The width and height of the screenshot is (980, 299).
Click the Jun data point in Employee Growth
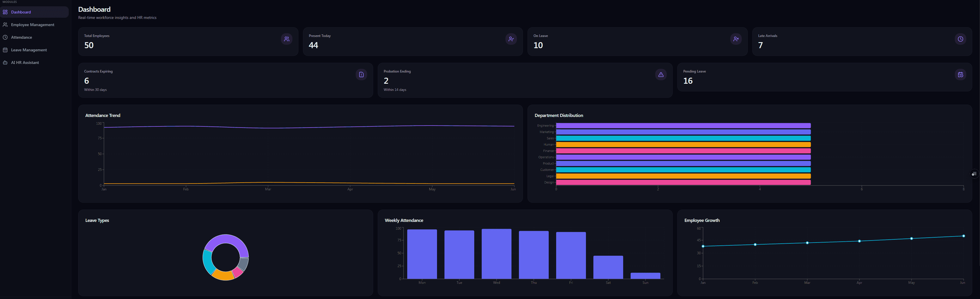tap(964, 236)
